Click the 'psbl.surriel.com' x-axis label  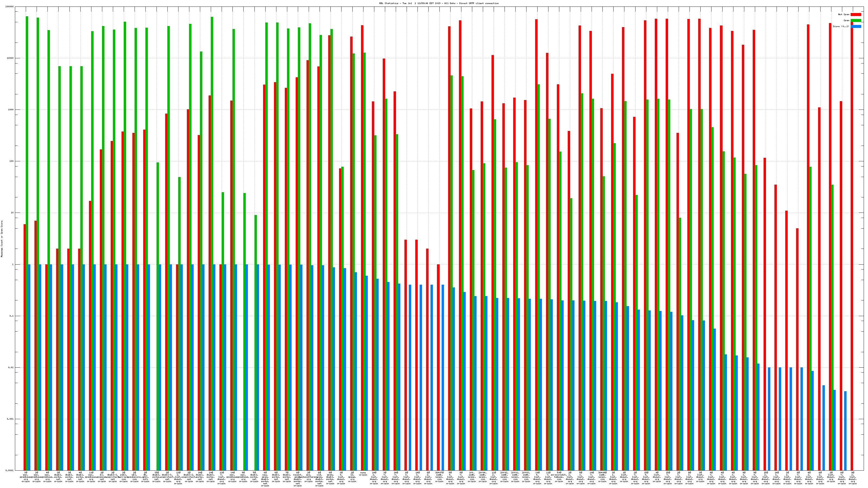[x=124, y=477]
